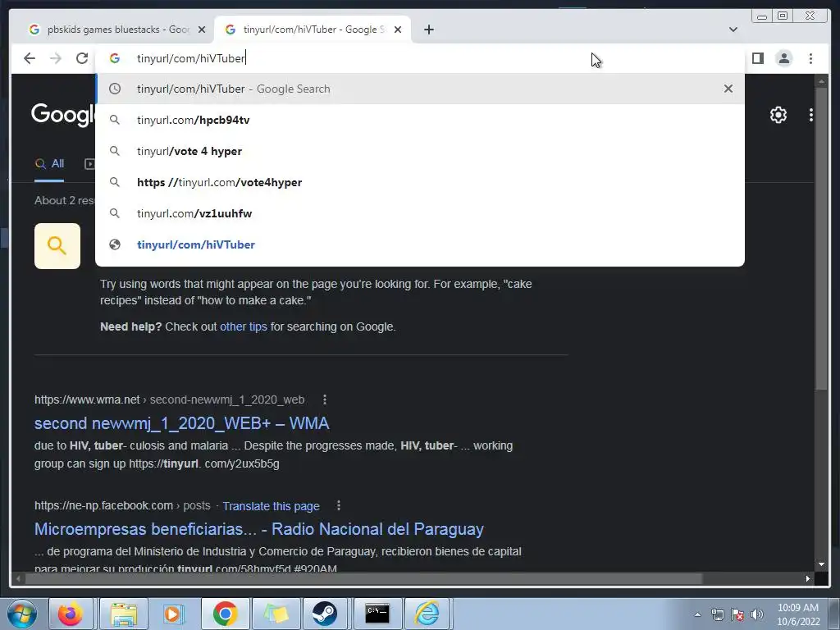The width and height of the screenshot is (840, 630).
Task: Open Google search settings gear
Action: [778, 115]
